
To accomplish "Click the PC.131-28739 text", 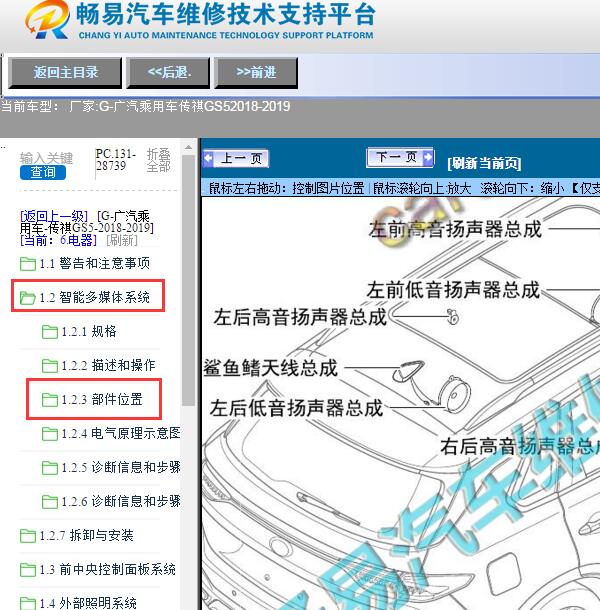I will [x=116, y=160].
